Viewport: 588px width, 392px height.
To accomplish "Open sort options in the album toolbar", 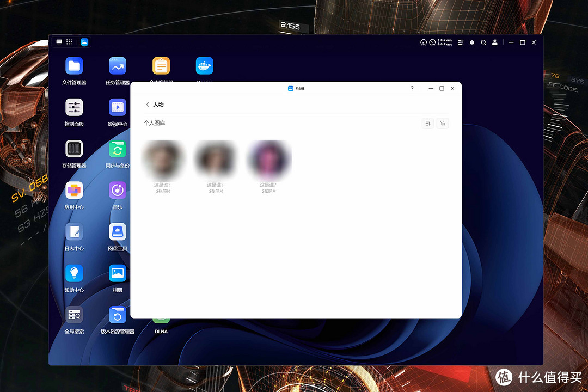I will coord(427,124).
